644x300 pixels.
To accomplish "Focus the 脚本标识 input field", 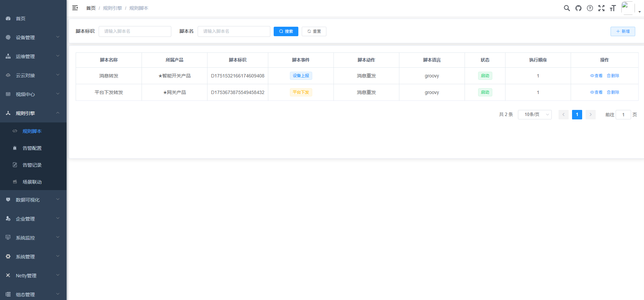I will coord(135,31).
